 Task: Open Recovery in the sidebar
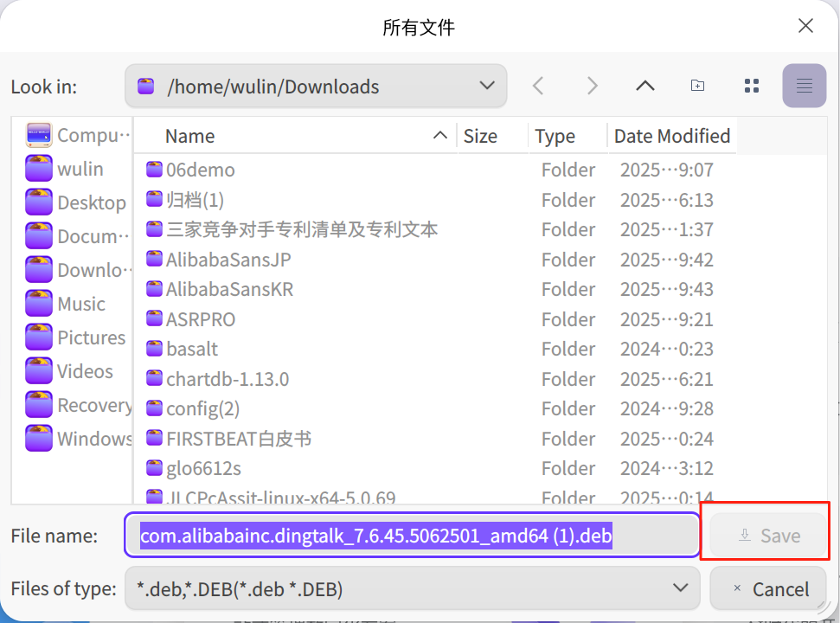[78, 405]
